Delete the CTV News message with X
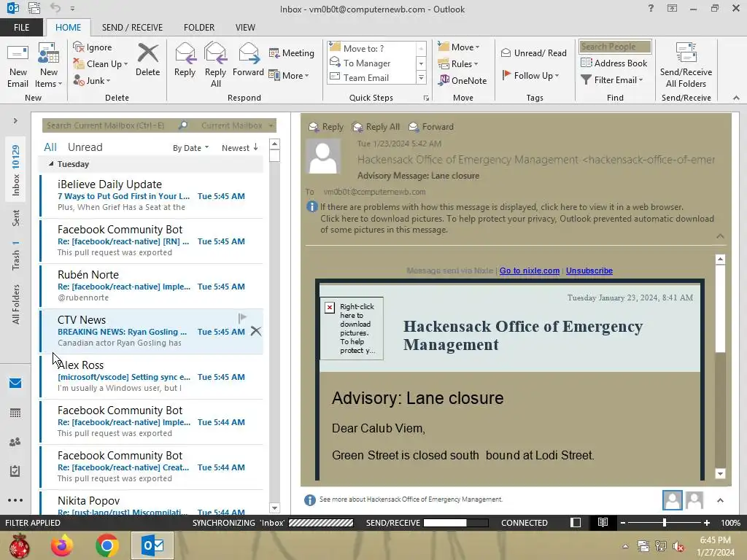Image resolution: width=747 pixels, height=560 pixels. [x=256, y=332]
